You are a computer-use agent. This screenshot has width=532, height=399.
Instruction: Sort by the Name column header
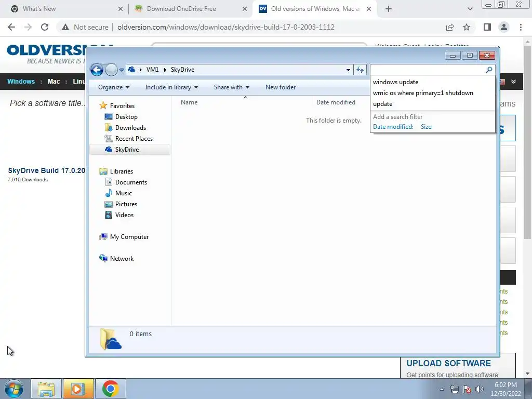coord(189,102)
